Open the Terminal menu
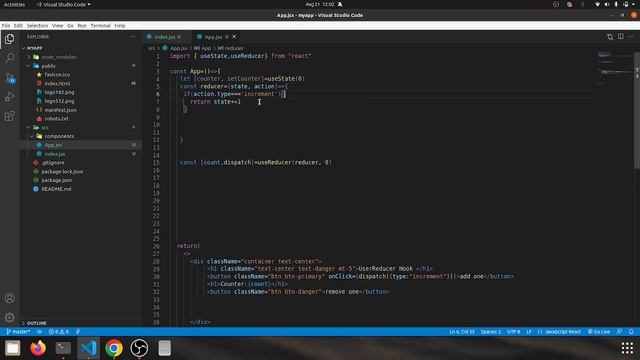Viewport: 640px width, 360px height. 100,25
